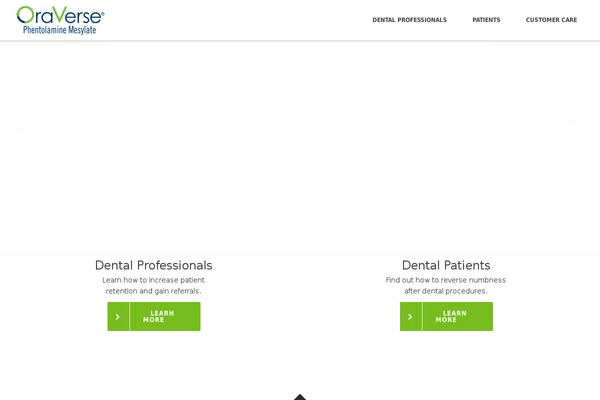Click the 'Learn how to increase patient' text
600x400 pixels.
tap(153, 280)
